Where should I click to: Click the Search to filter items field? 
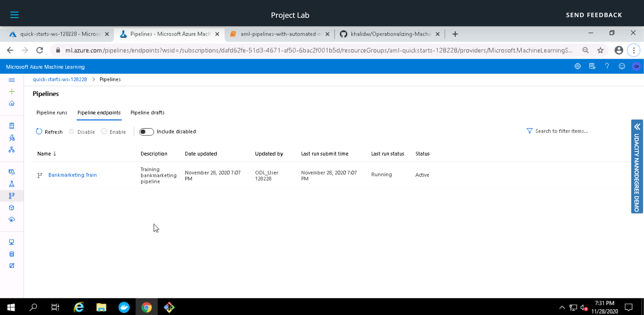pyautogui.click(x=561, y=131)
